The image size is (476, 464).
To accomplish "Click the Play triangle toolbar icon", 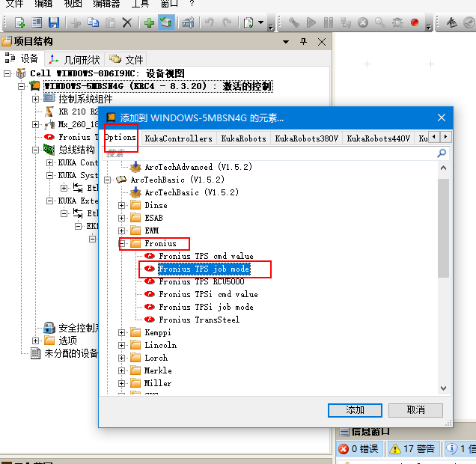I will click(311, 22).
